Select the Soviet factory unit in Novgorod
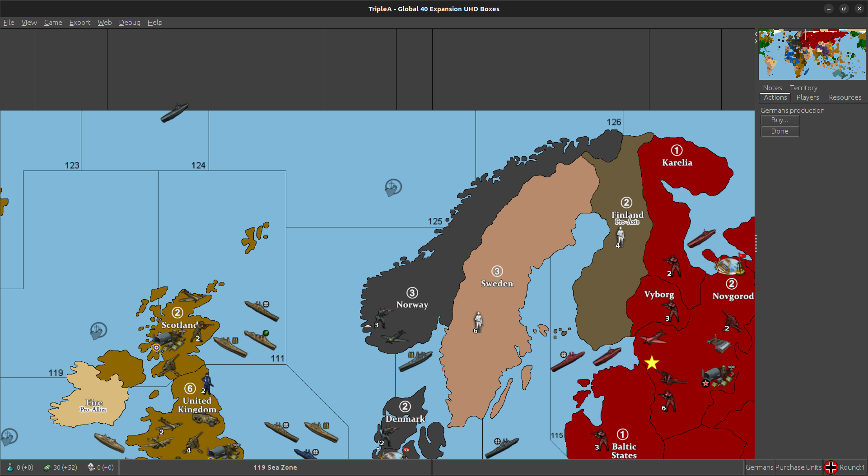868x476 pixels. click(719, 344)
